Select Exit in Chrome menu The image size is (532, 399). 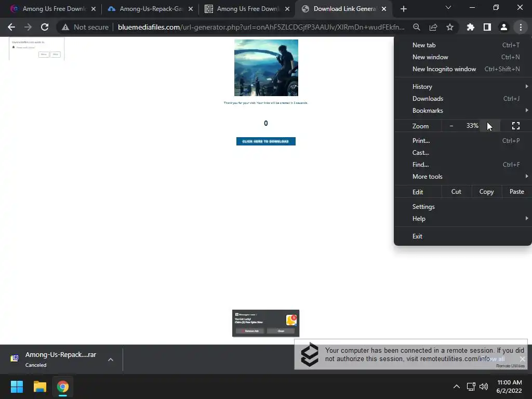[x=462, y=236]
